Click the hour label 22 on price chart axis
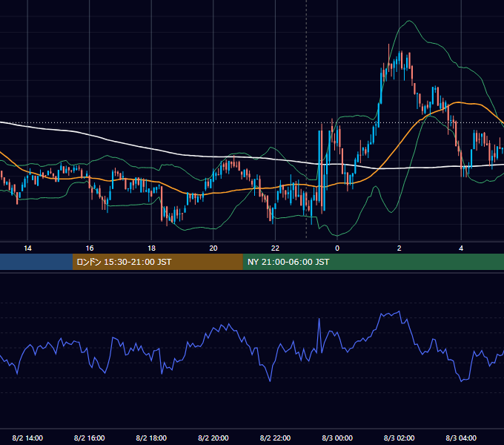The image size is (504, 445). click(275, 248)
